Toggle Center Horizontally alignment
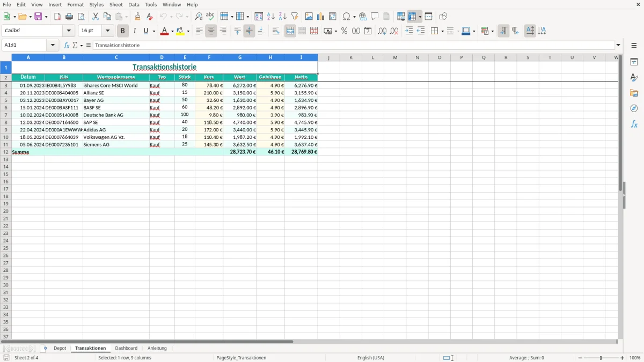The image size is (644, 362). tap(211, 31)
